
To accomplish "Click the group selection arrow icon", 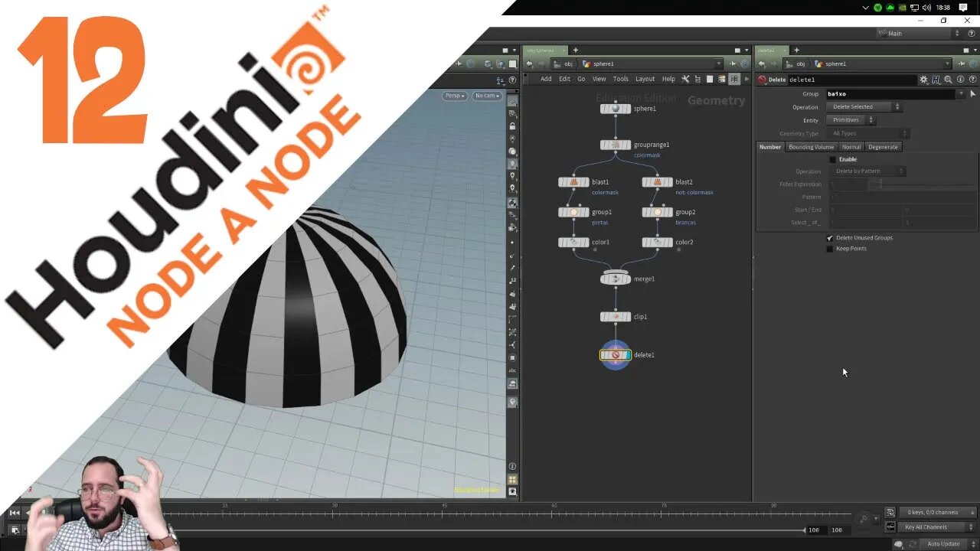I will (x=973, y=93).
